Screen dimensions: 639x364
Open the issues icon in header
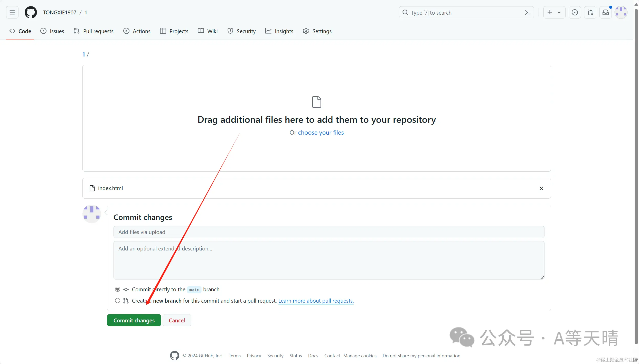coord(575,12)
